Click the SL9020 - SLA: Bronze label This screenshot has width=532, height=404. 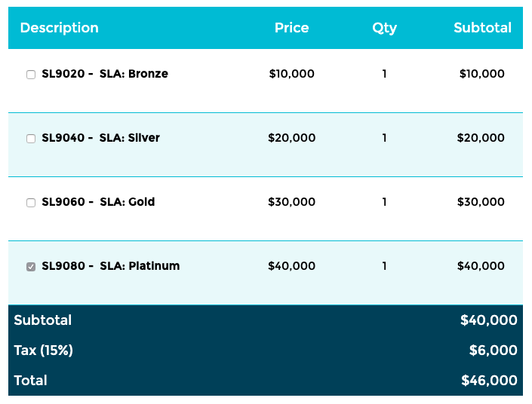105,74
